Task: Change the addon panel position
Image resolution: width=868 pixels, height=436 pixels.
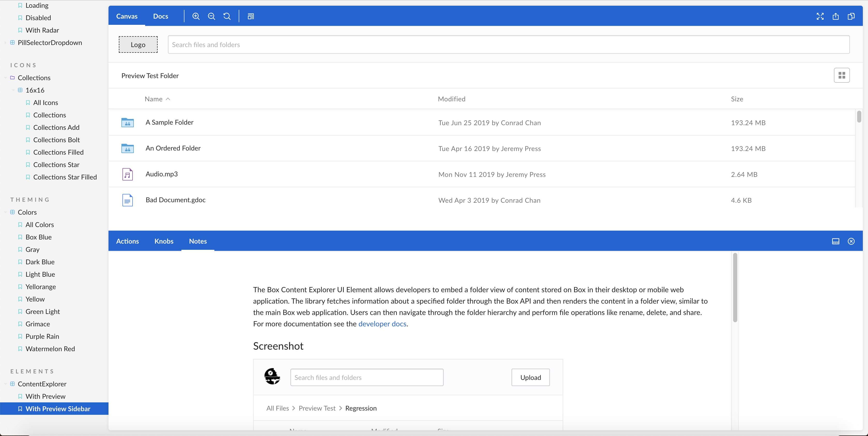Action: pos(836,241)
